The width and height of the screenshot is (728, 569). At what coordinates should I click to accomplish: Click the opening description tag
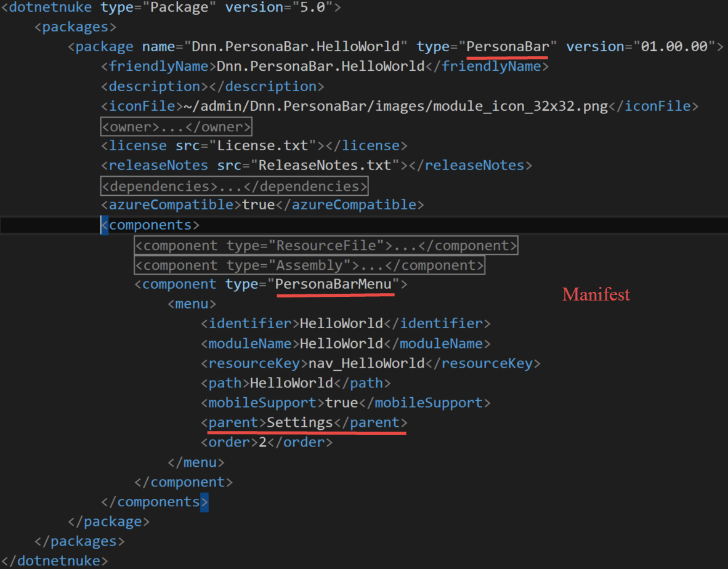click(x=155, y=86)
